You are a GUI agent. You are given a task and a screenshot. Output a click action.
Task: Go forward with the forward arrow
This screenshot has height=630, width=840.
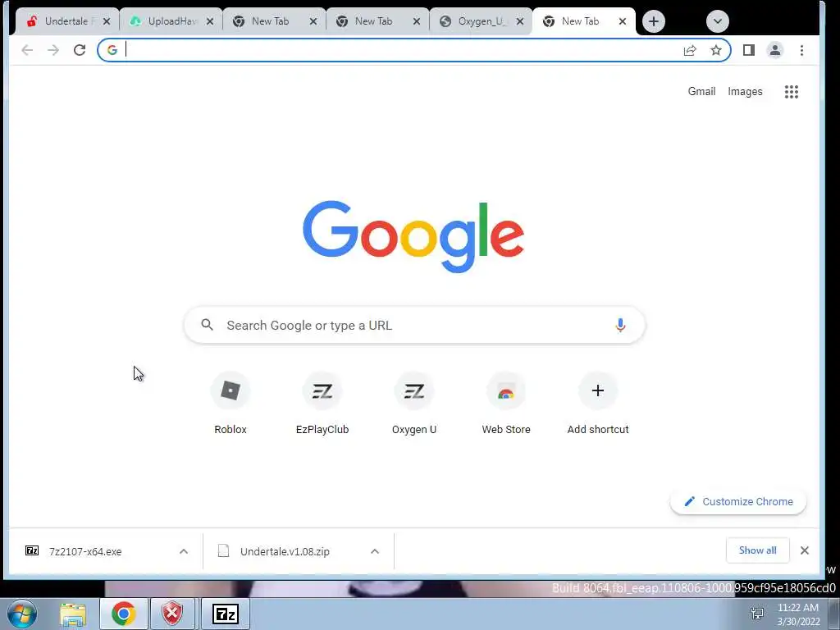click(x=53, y=50)
